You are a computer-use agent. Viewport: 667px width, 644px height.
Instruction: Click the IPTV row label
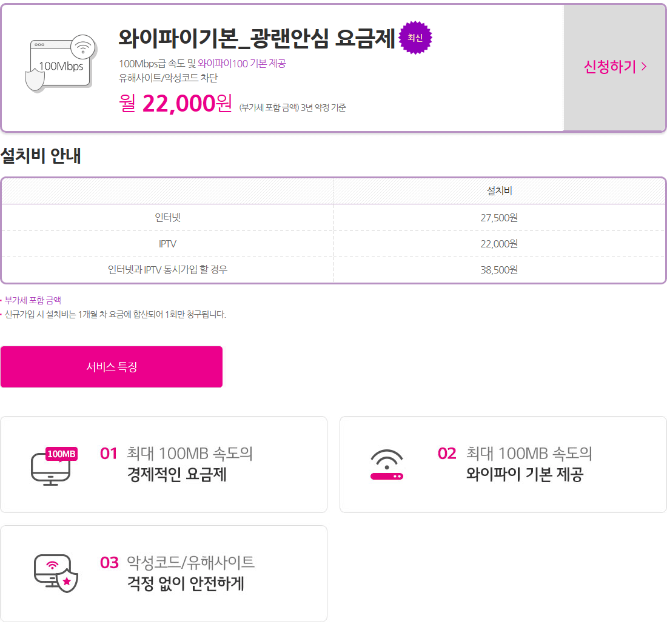(167, 244)
